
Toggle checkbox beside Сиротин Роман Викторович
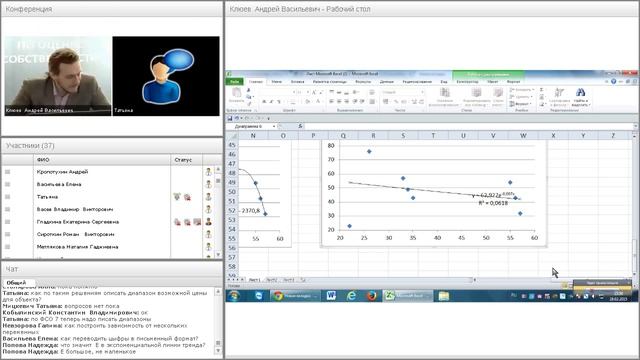click(x=7, y=234)
